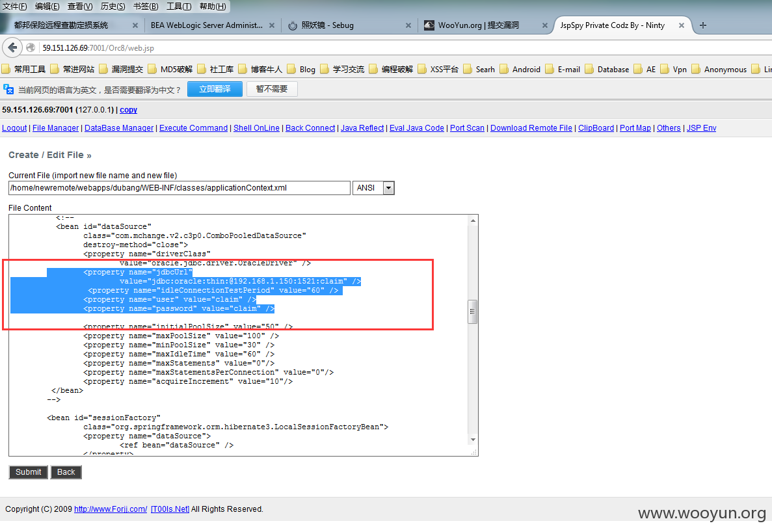
Task: Click the translate icon in translation bar
Action: coord(8,90)
